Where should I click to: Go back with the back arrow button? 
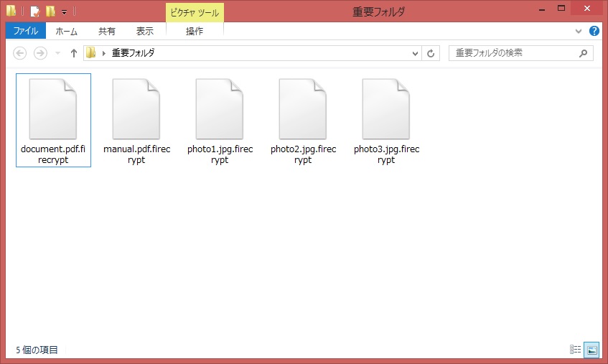click(x=20, y=53)
